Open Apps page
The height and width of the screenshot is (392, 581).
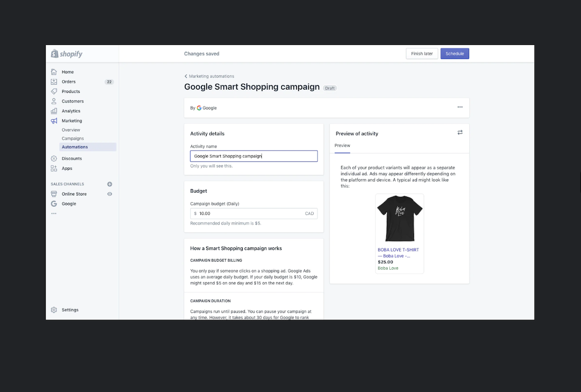click(x=67, y=168)
